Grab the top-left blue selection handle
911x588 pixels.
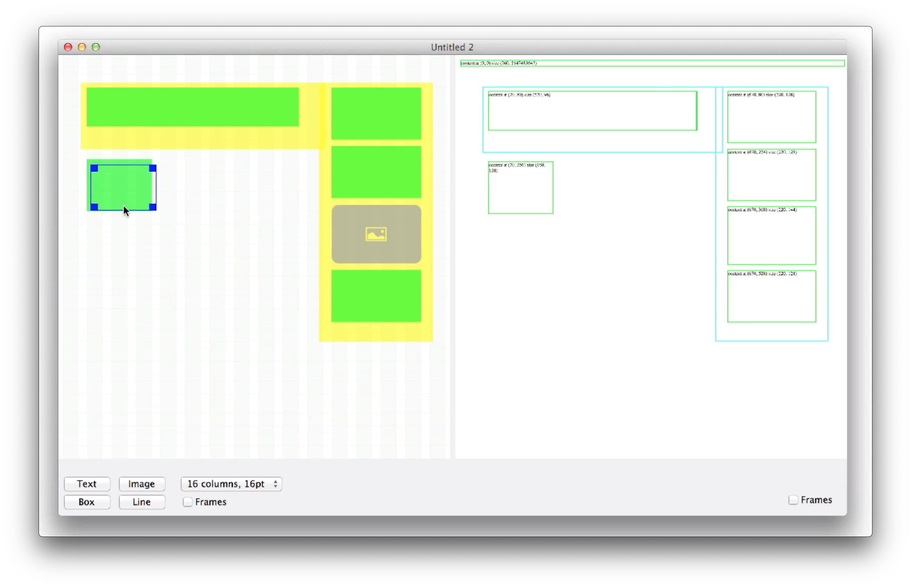(x=94, y=169)
